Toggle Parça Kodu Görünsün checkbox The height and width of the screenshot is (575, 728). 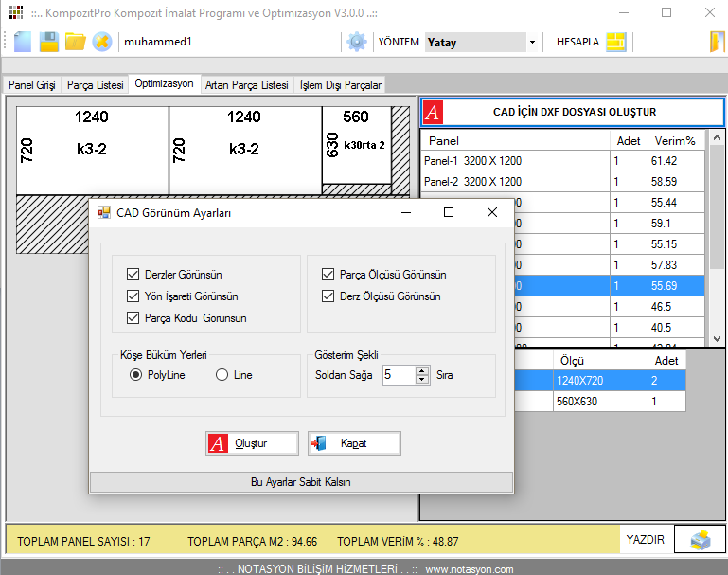point(133,318)
